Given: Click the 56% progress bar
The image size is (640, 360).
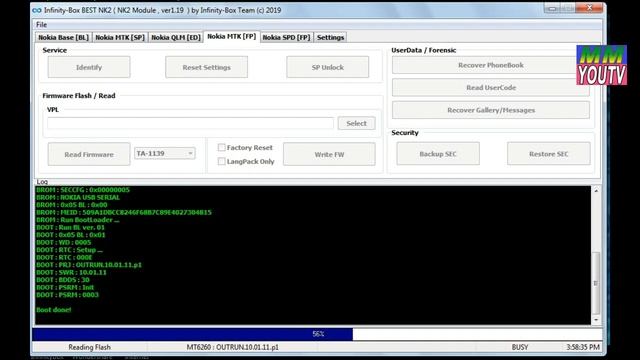Looking at the screenshot, I should [x=317, y=334].
